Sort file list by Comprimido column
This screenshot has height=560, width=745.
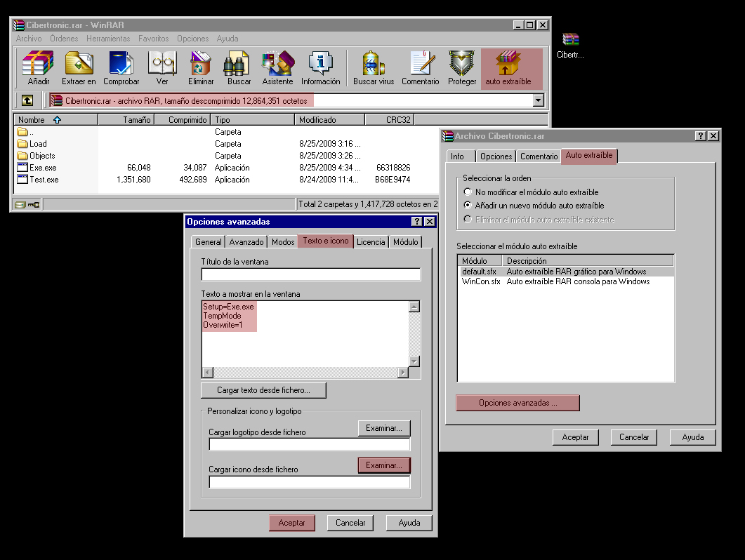click(x=183, y=120)
